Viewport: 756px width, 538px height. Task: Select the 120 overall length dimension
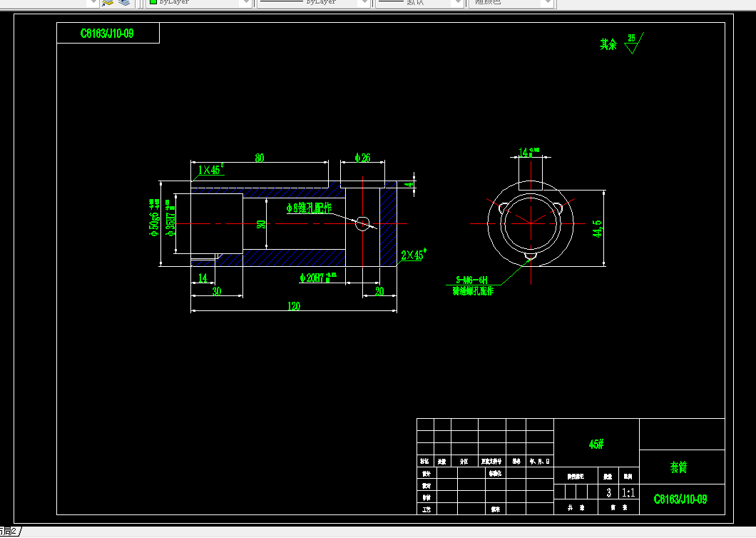tap(294, 306)
